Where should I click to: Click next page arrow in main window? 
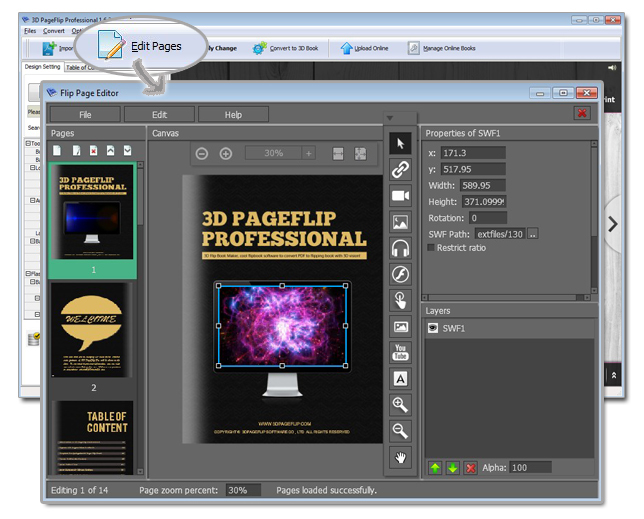coord(612,224)
